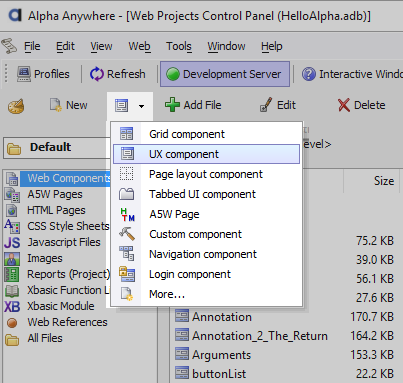
Task: Click the UX component toolbar icon
Action: tap(121, 105)
